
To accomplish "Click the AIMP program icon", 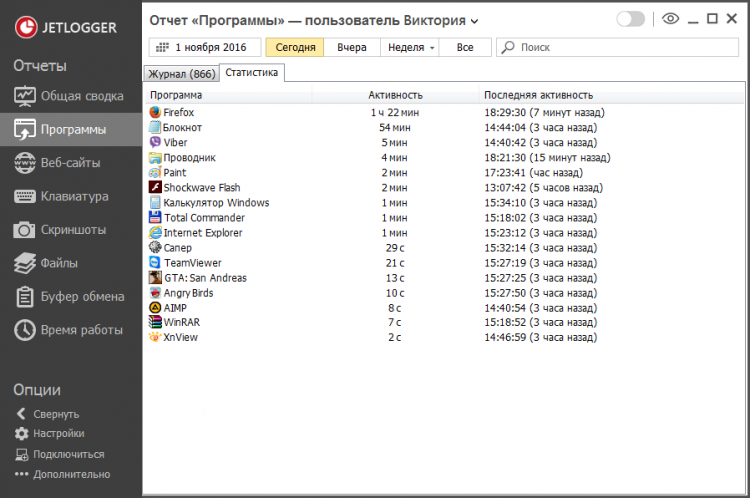I will [x=155, y=308].
